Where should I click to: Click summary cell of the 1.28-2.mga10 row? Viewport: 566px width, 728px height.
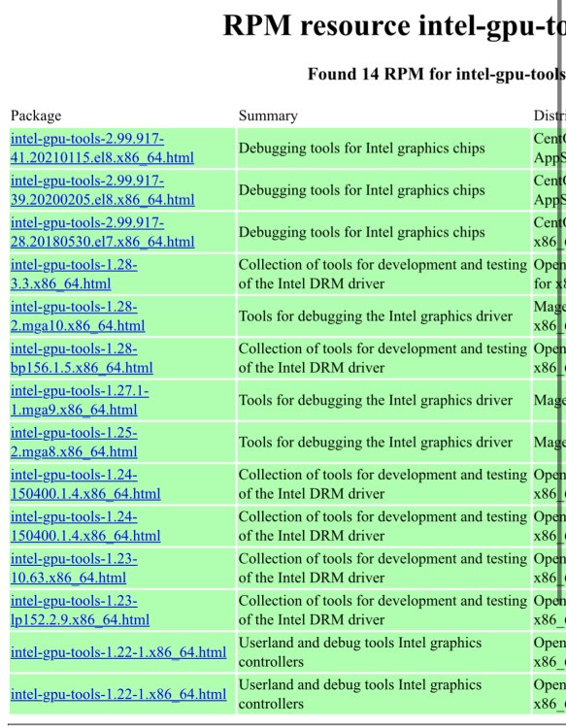pyautogui.click(x=383, y=315)
